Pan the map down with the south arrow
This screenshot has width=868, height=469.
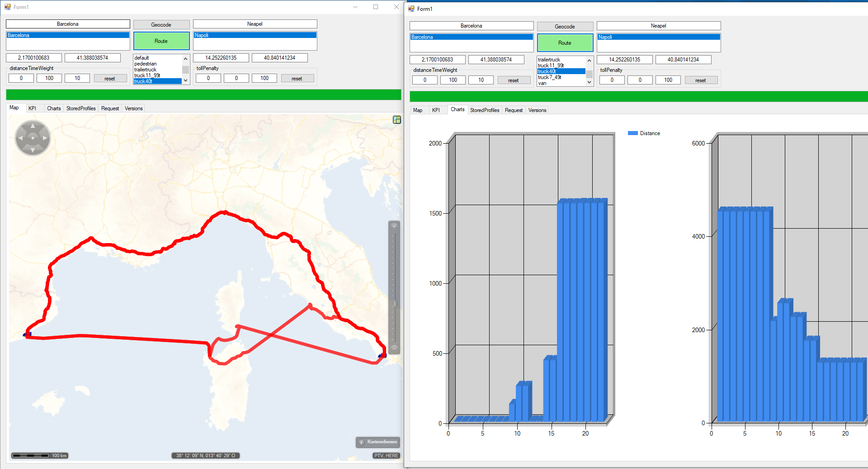33,150
